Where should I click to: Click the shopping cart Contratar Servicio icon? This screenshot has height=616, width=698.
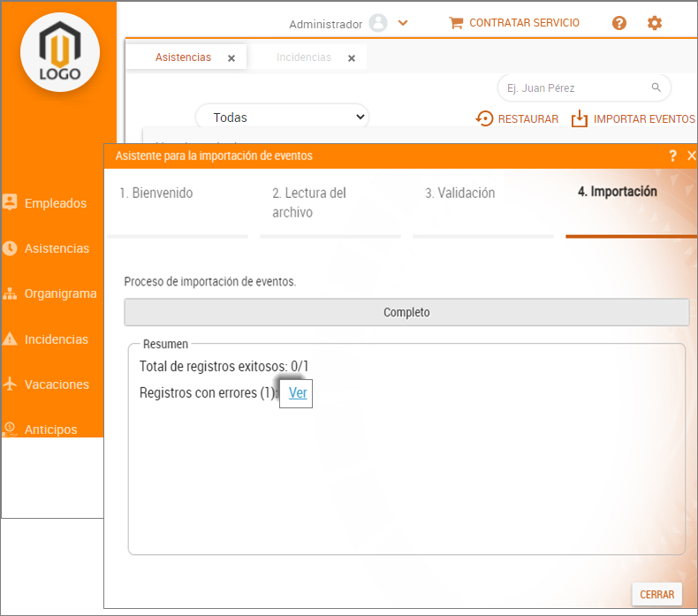(x=456, y=23)
